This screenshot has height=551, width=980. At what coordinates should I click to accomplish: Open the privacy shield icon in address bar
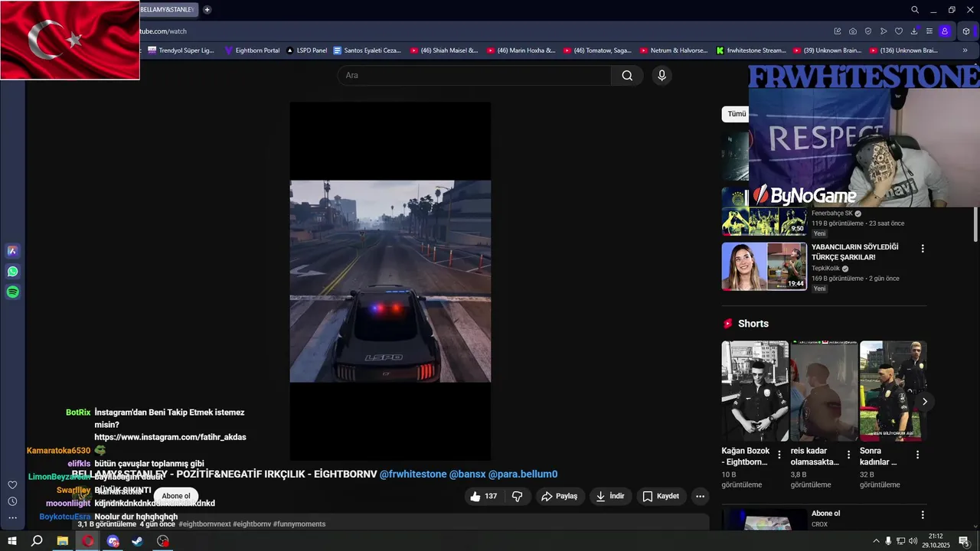868,31
